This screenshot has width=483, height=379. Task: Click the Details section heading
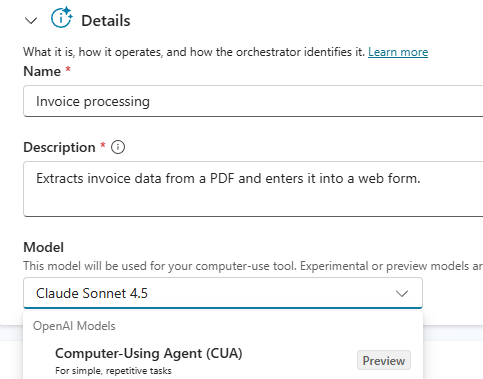106,21
